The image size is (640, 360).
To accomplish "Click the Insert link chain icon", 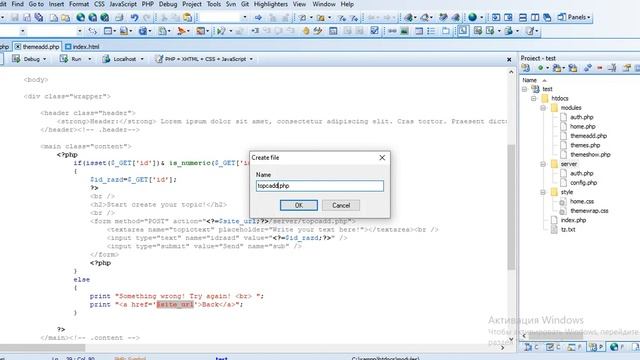I will point(392,31).
